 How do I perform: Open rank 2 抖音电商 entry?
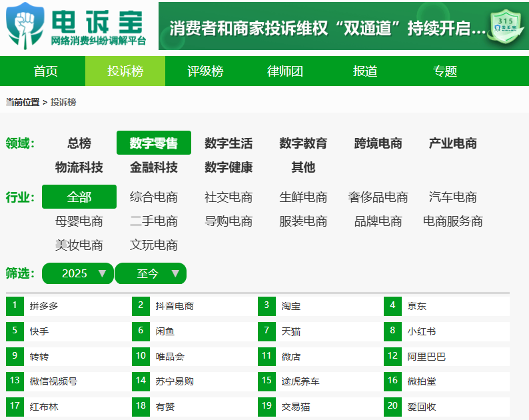click(x=193, y=306)
